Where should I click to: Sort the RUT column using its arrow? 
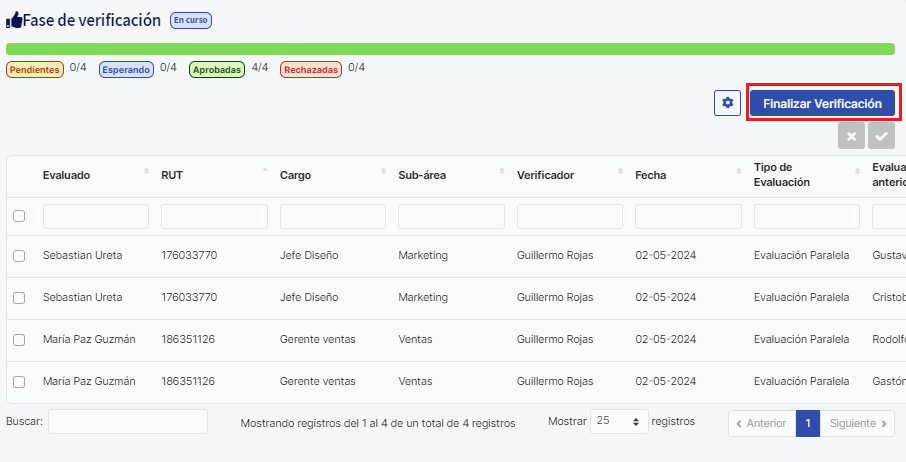point(265,175)
